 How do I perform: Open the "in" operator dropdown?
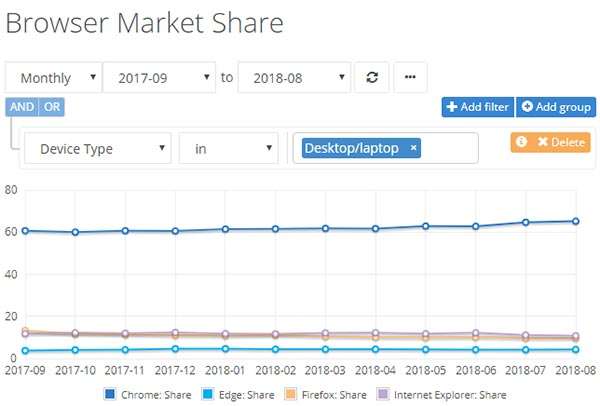228,149
